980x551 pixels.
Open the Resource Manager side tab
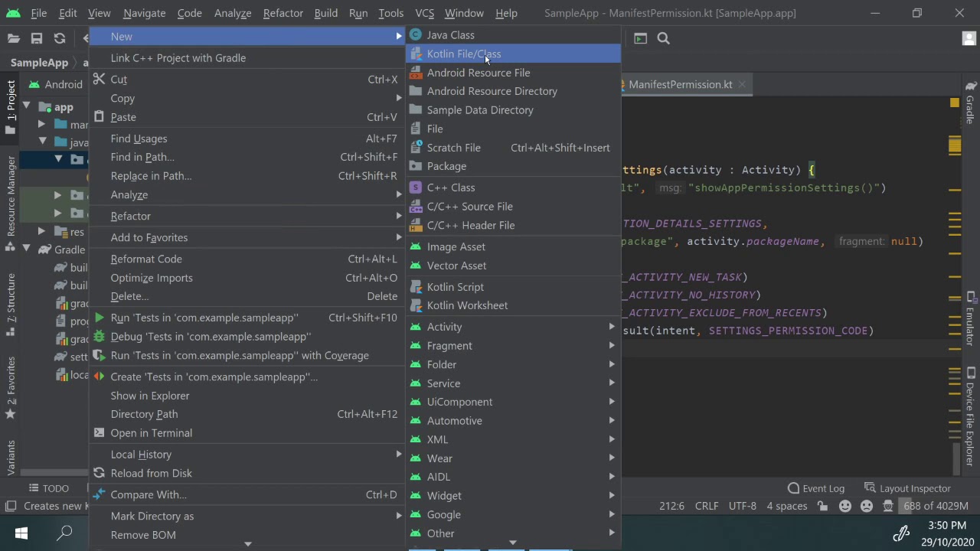(x=11, y=203)
